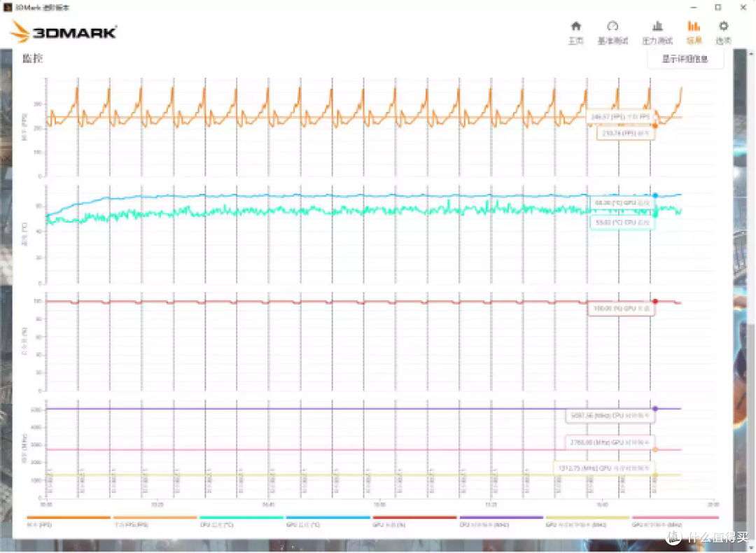Toggle the GPU 内存时钟频率 (MHz) legend series
This screenshot has height=553, width=756.
(x=587, y=521)
